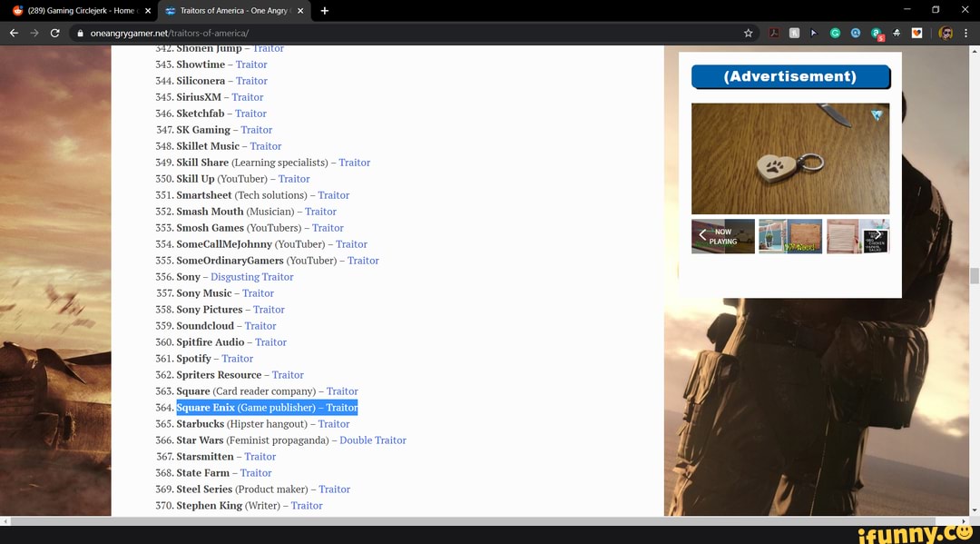Screen dimensions: 980x544
Task: Open "Disgusting Traitor" link beside Sony
Action: click(251, 277)
